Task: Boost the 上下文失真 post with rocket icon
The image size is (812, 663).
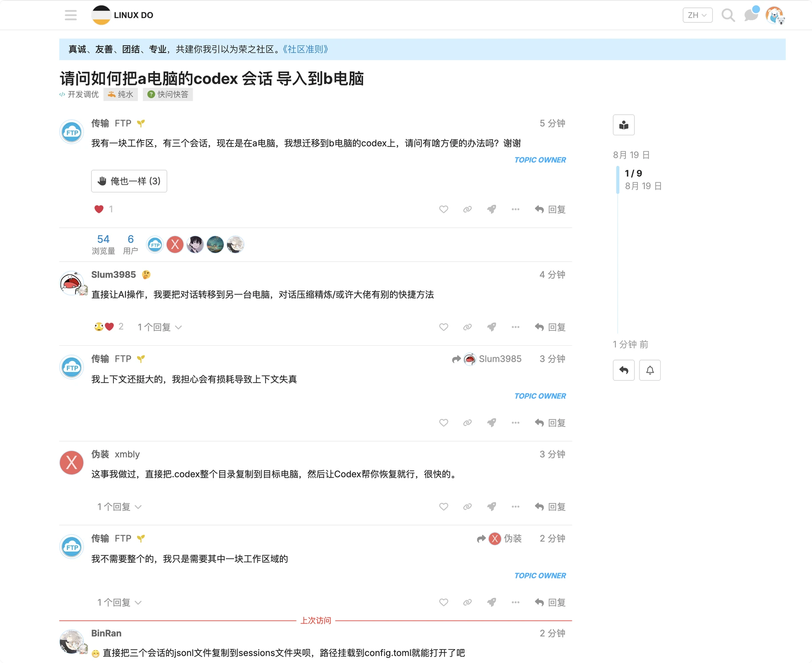Action: click(491, 423)
